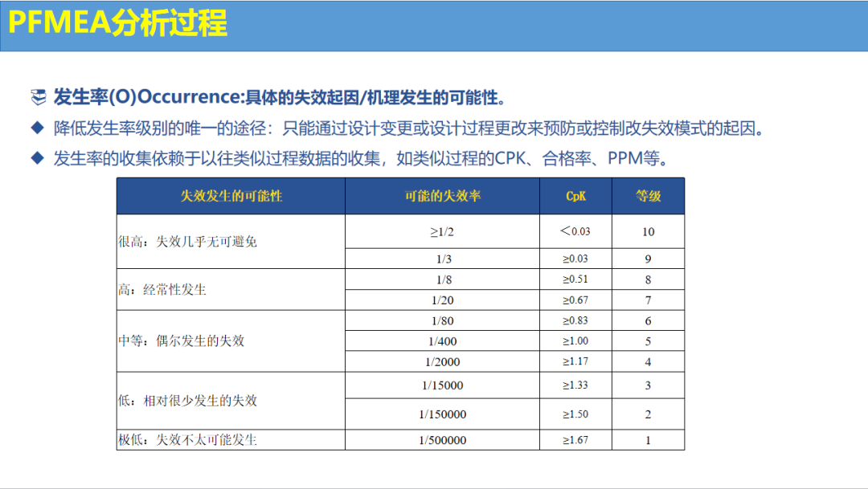Click the 中等：偶尔发生的失效 cell
Screen dimensions: 868x489
[182, 340]
